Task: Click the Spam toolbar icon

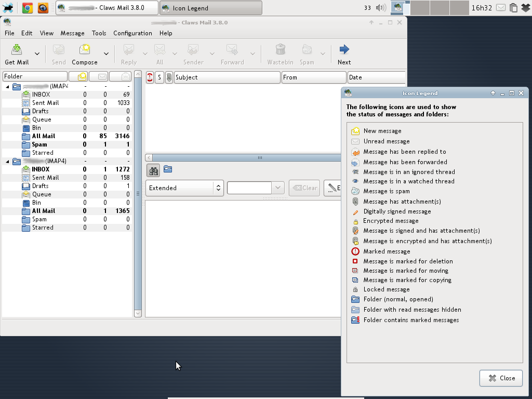Action: coord(307,50)
